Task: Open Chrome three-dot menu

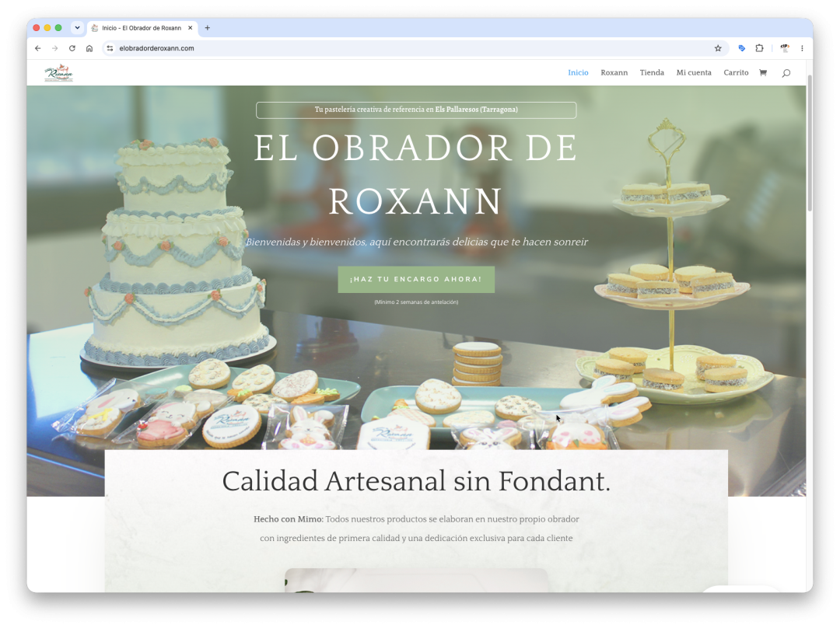Action: click(x=802, y=48)
